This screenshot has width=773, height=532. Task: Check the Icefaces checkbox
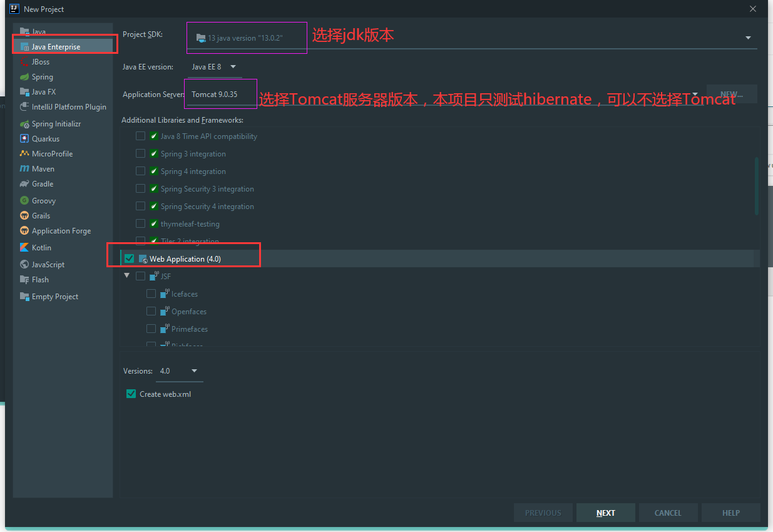pyautogui.click(x=151, y=294)
